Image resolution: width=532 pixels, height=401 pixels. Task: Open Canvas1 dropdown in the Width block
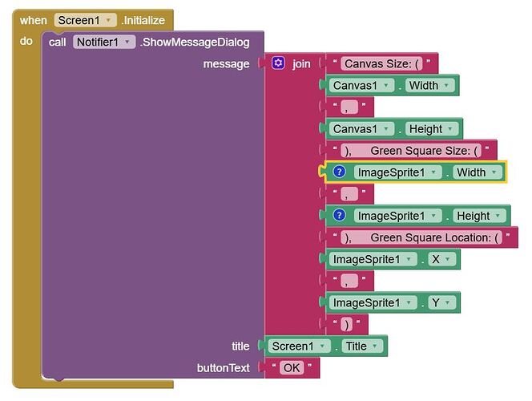pos(361,86)
